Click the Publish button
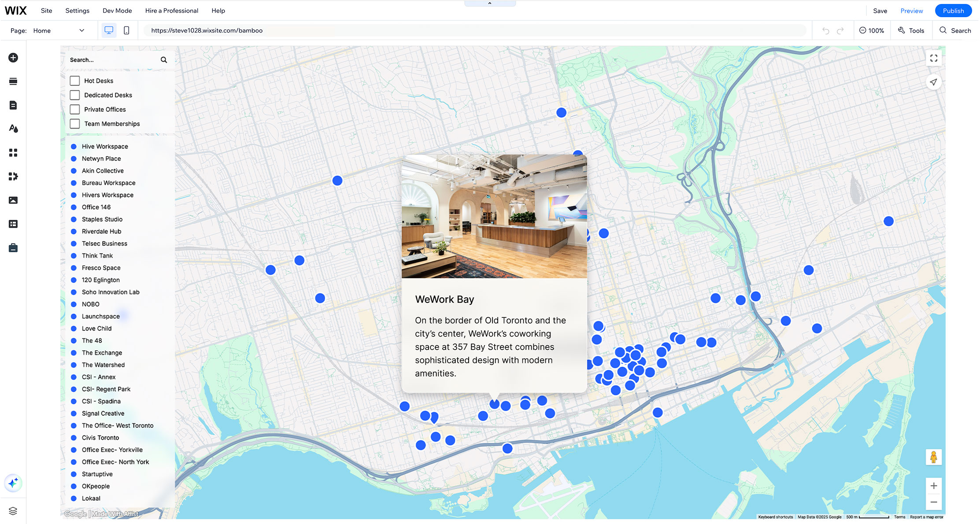 tap(953, 11)
